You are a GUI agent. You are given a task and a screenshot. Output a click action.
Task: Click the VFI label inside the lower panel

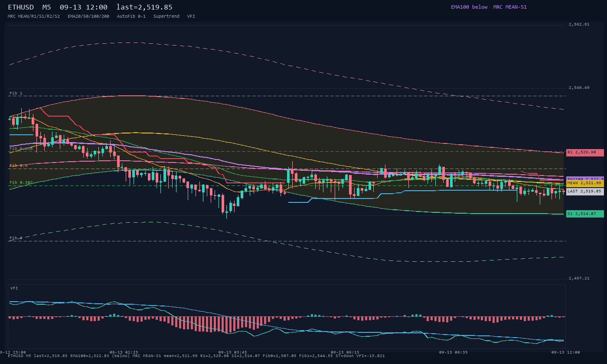click(14, 288)
